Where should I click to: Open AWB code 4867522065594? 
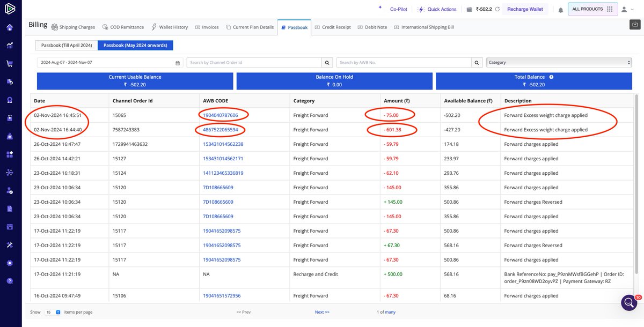221,130
